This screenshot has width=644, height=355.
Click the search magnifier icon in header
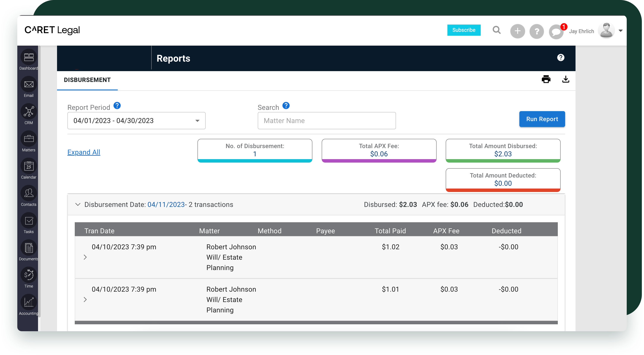496,30
